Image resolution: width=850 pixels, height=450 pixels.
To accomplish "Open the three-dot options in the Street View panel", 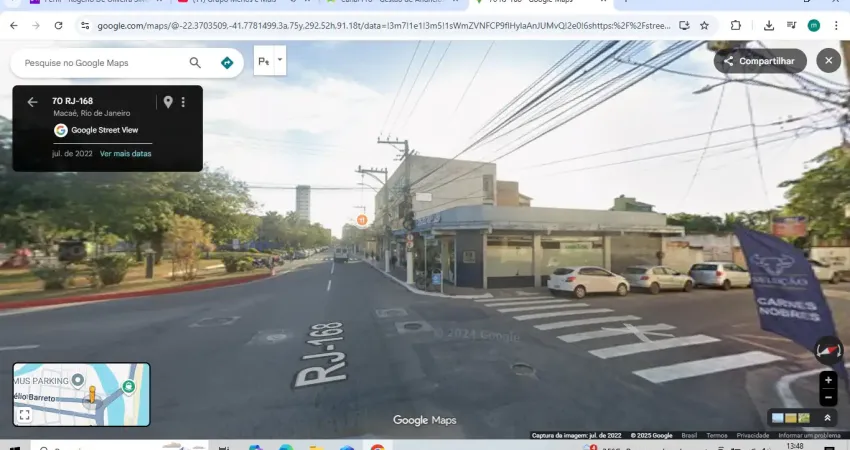I will (x=183, y=102).
